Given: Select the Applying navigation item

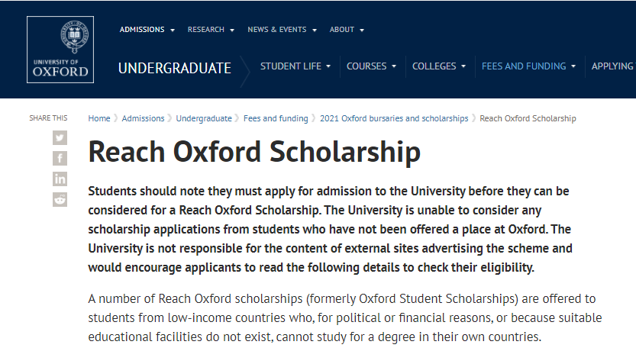Looking at the screenshot, I should [x=613, y=66].
